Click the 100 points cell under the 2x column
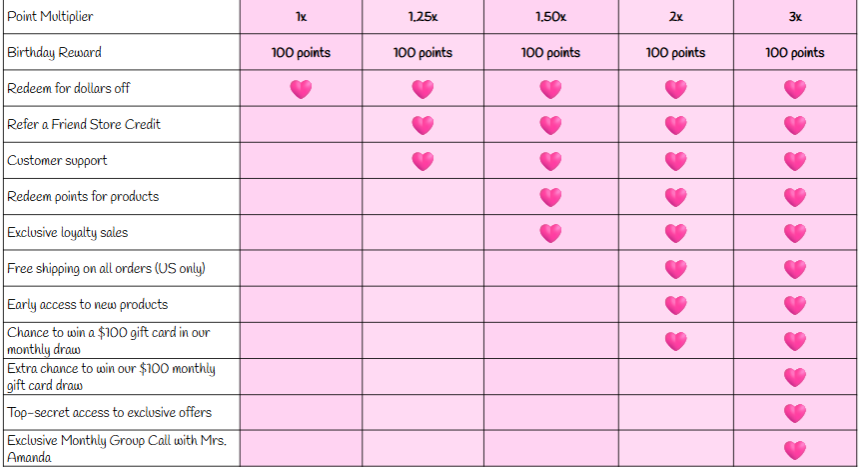Image resolution: width=861 pixels, height=468 pixels. coord(676,52)
